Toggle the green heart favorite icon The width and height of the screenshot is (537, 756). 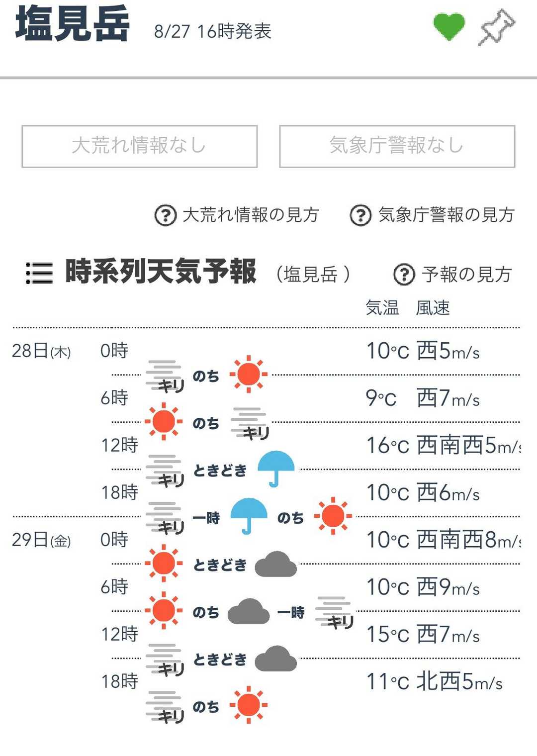[449, 27]
